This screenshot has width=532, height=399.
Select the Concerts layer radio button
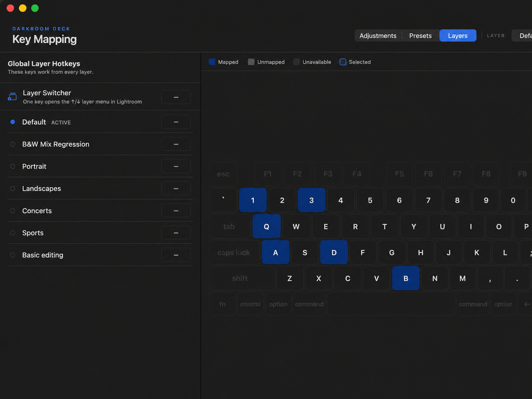(12, 211)
